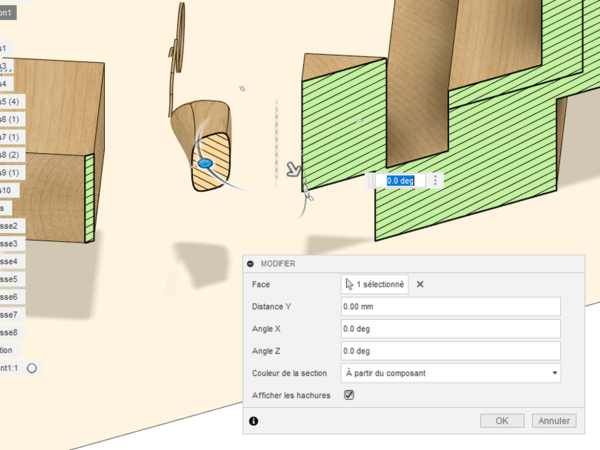Image resolution: width=600 pixels, height=450 pixels.
Task: Uncheck Afficher les hachures checkbox
Action: click(349, 395)
